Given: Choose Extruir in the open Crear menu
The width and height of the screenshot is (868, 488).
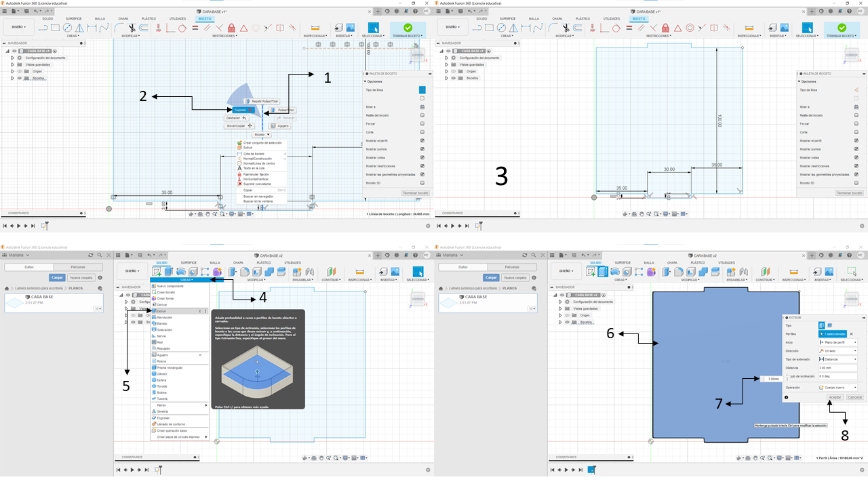Looking at the screenshot, I should (x=180, y=311).
